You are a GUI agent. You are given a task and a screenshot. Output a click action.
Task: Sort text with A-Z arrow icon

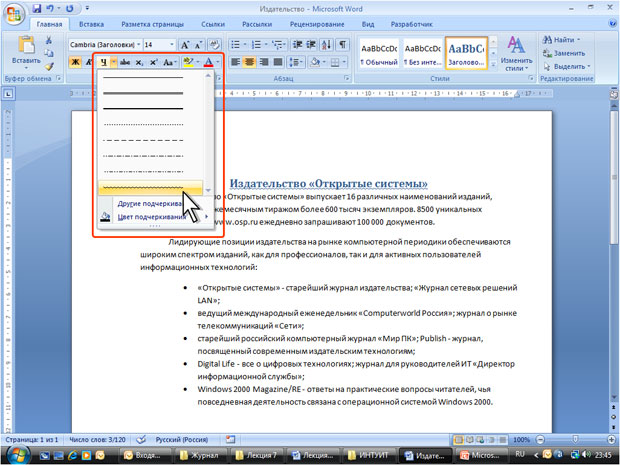pos(327,45)
